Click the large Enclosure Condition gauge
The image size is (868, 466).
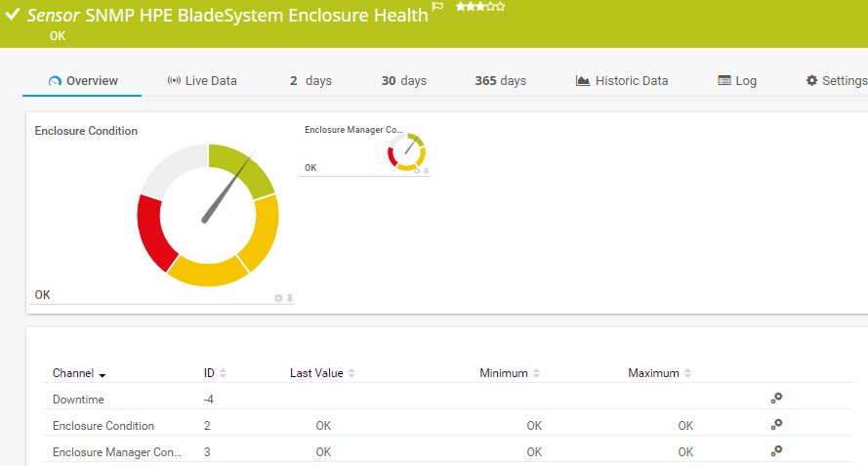(208, 215)
